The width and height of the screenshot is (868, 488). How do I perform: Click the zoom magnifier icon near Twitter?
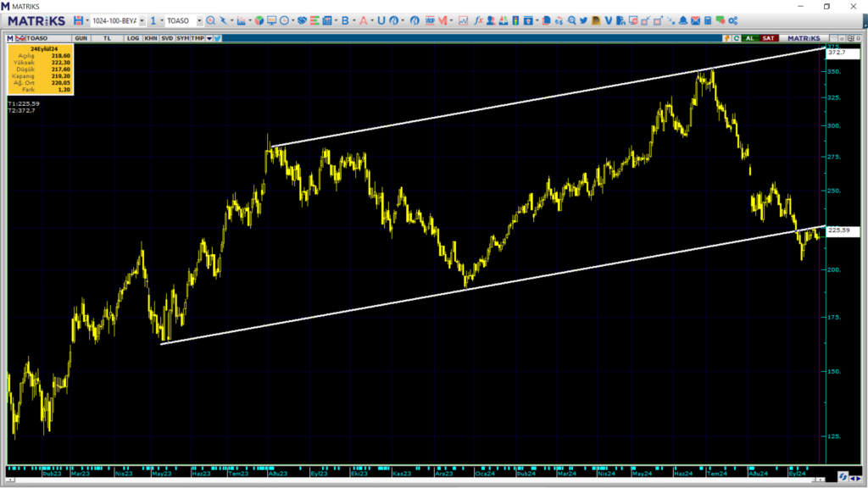click(571, 20)
